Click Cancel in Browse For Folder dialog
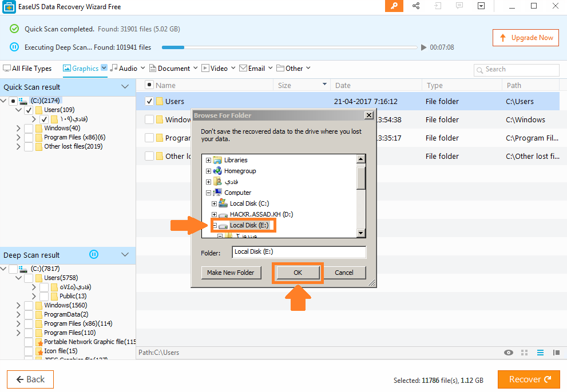 tap(344, 273)
